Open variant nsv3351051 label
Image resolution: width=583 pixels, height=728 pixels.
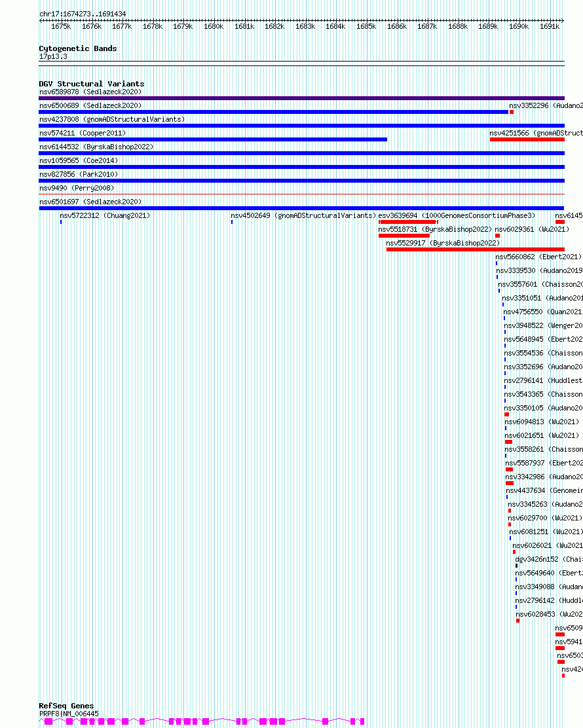coord(542,298)
